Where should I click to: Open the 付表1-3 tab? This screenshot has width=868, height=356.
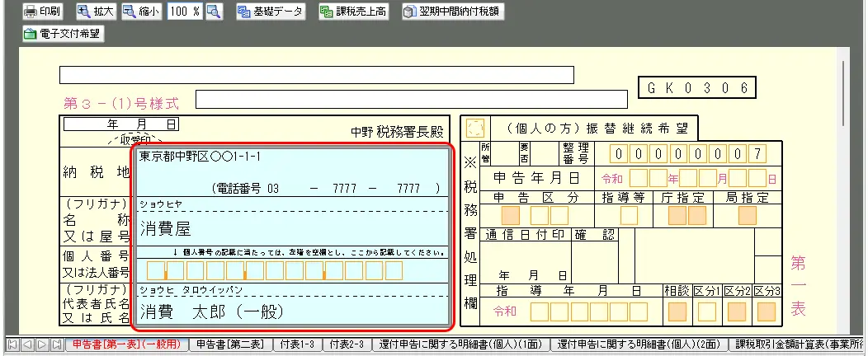coord(297,344)
